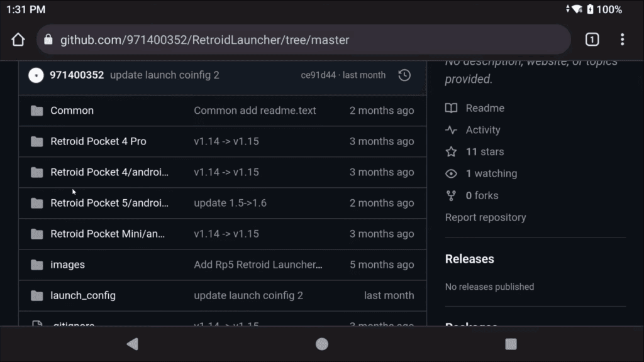Click the Readme book icon

(451, 108)
